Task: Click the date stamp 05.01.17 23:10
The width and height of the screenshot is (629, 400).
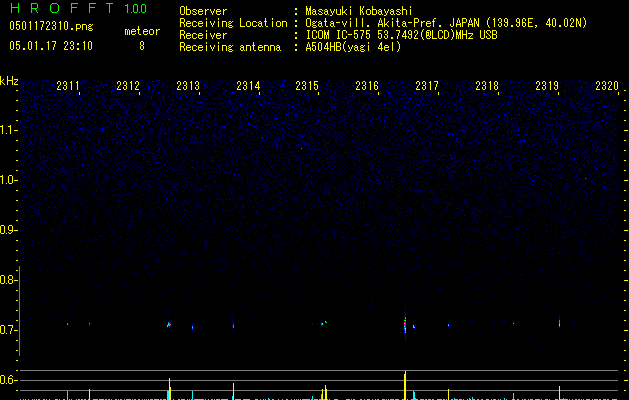Action: point(51,46)
